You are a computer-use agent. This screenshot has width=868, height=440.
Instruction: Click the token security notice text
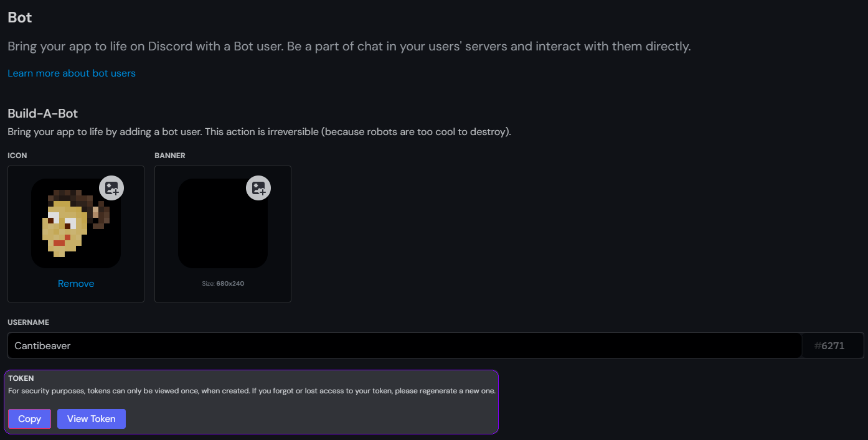point(252,391)
